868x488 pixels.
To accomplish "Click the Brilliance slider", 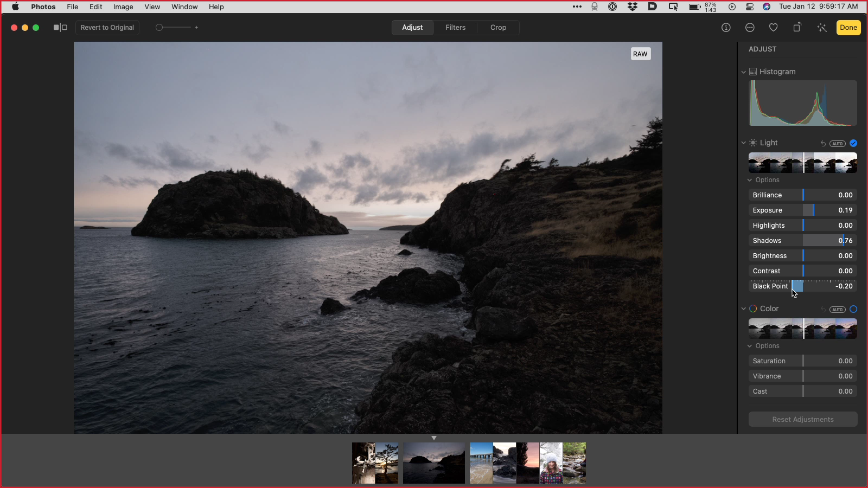I will point(803,195).
